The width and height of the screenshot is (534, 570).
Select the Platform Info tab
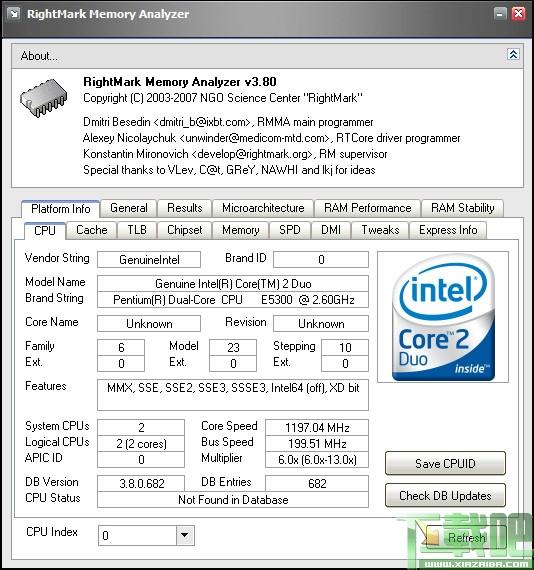(x=61, y=209)
